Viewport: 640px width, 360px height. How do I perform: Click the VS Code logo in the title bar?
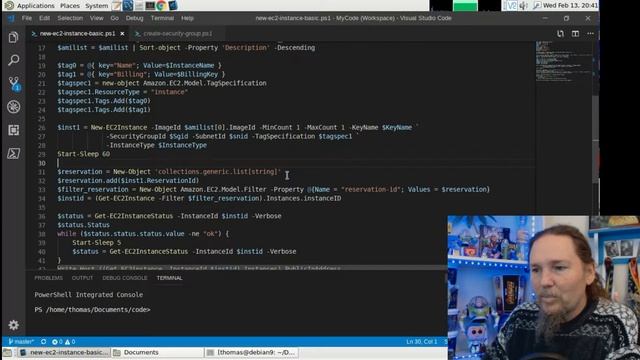coord(11,18)
